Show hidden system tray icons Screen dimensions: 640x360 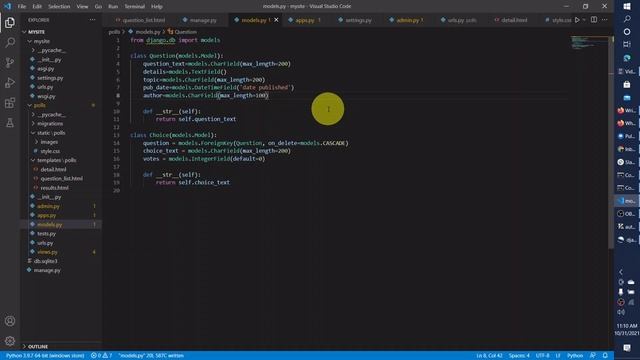click(621, 272)
